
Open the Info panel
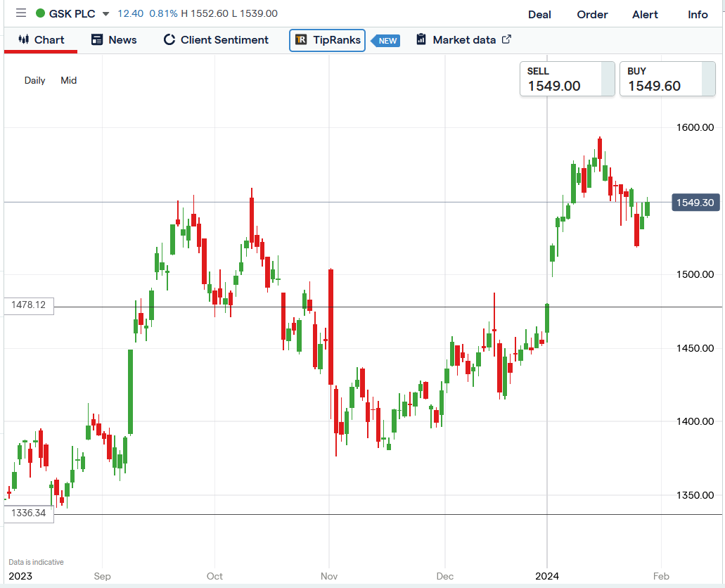[x=698, y=14]
